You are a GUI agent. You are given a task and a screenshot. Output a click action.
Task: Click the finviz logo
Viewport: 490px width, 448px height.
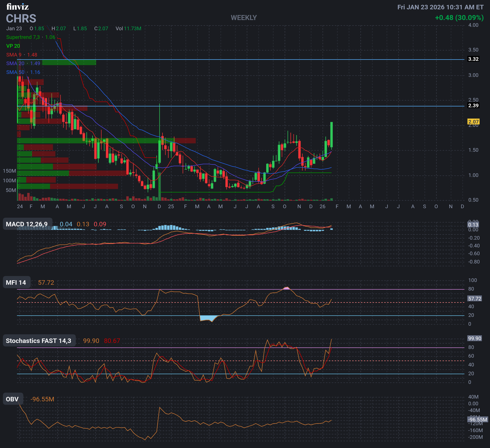click(x=17, y=7)
